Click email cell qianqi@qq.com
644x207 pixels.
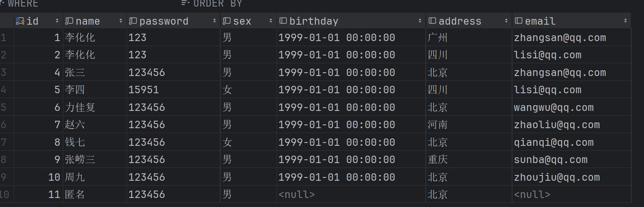pyautogui.click(x=571, y=142)
